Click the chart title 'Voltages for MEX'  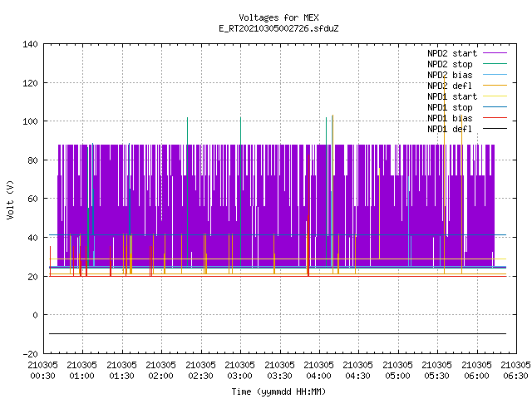click(x=278, y=17)
